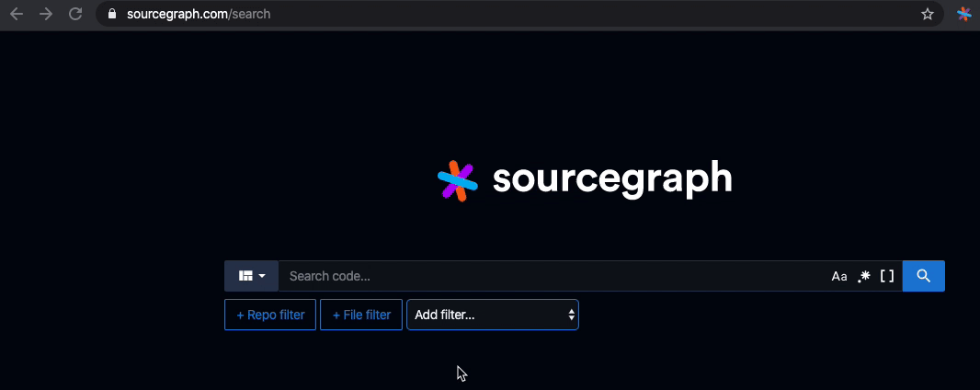The height and width of the screenshot is (390, 980).
Task: Open the Add filter dropdown
Action: pos(493,315)
